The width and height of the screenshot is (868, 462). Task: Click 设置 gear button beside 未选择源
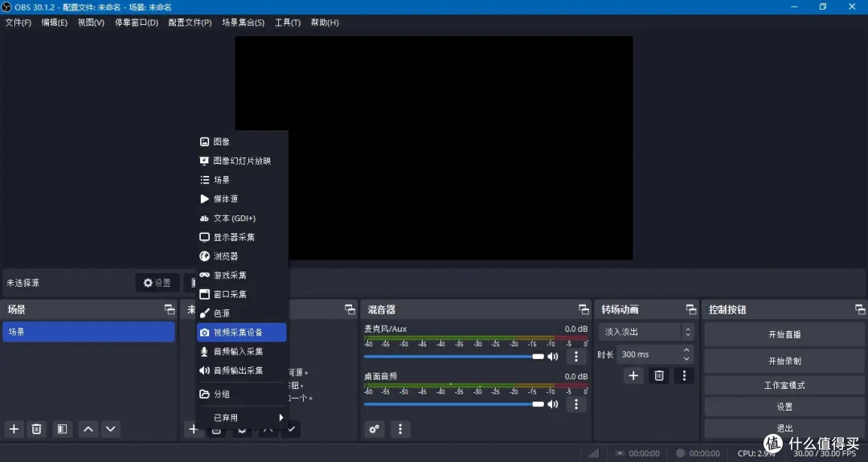(158, 283)
